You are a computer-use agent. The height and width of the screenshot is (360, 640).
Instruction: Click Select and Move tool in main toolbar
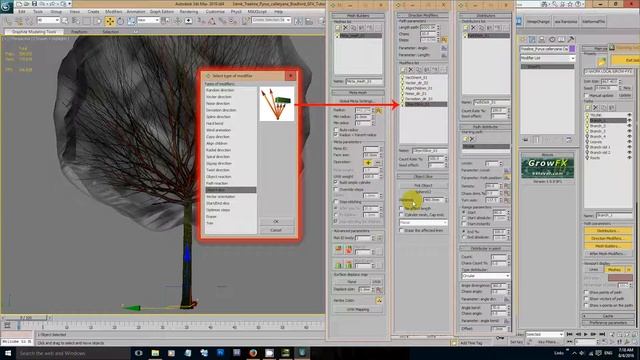point(110,21)
